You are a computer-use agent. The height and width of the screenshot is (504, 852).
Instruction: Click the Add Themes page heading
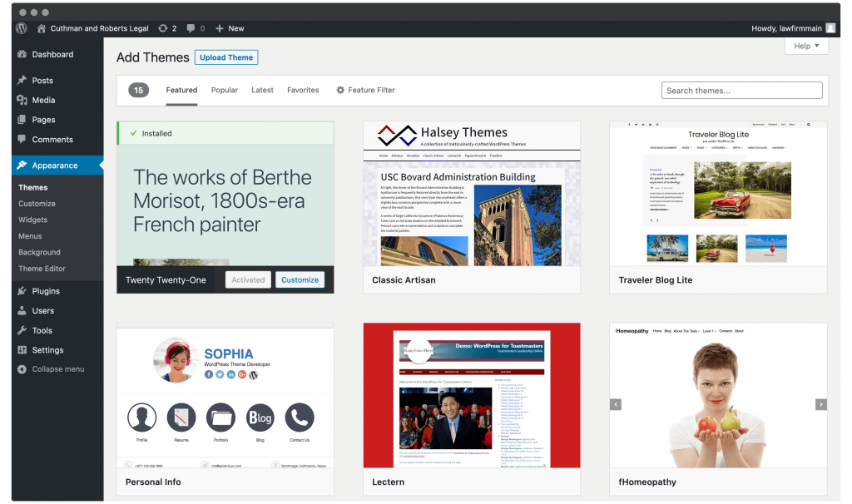click(153, 57)
